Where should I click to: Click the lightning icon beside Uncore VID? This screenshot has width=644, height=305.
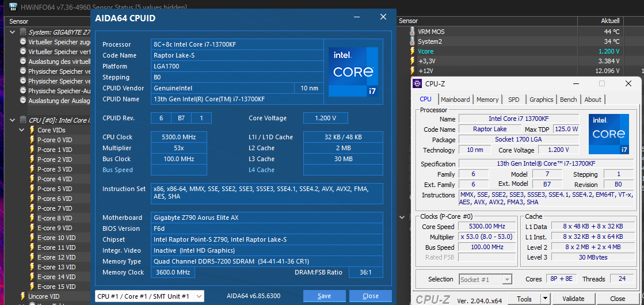[x=23, y=296]
